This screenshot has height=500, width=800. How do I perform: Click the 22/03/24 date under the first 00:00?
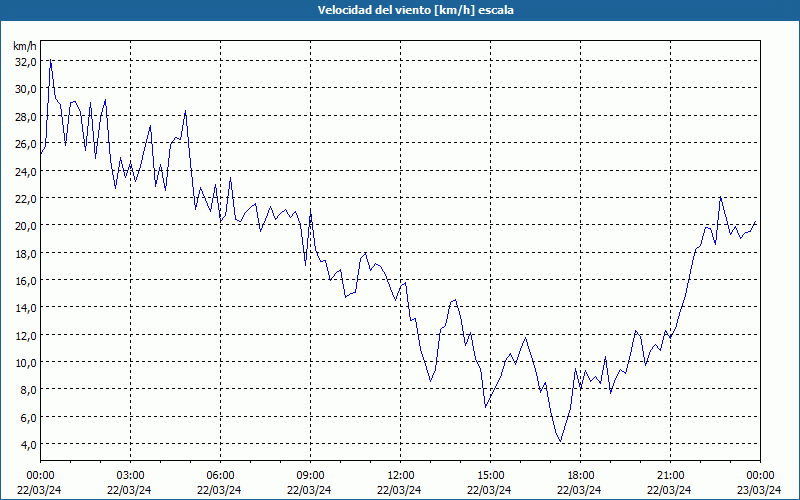(40, 490)
